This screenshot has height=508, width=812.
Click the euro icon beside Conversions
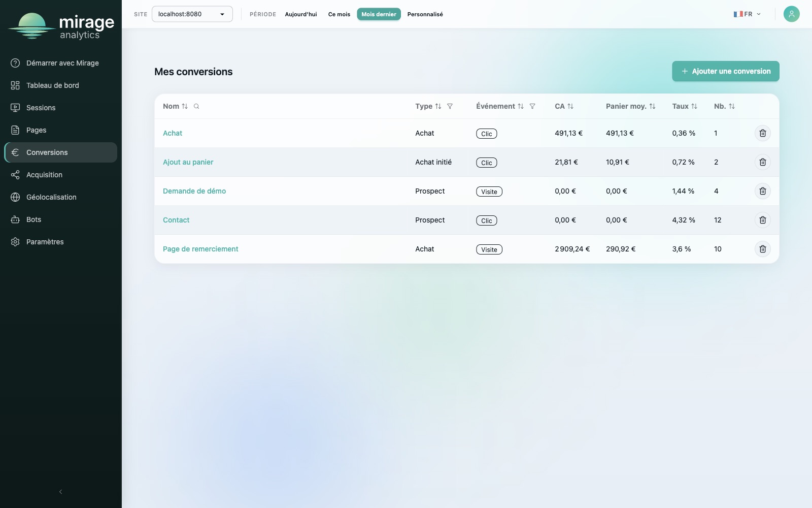pos(15,152)
